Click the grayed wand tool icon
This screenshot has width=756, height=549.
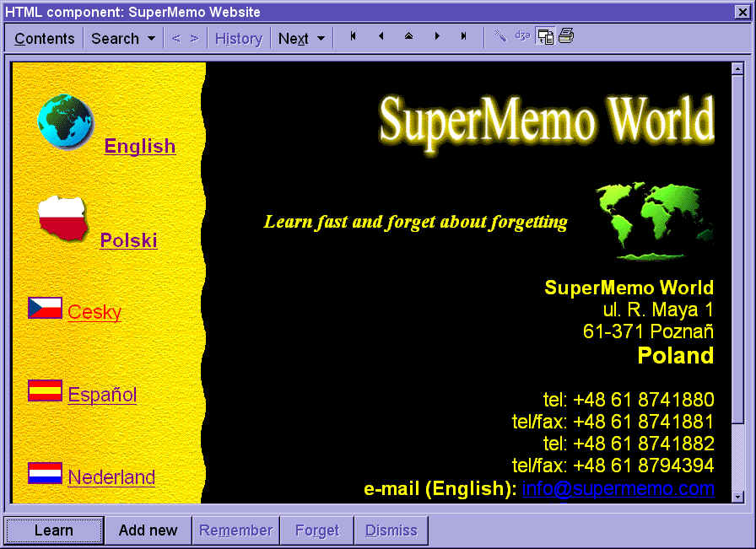coord(500,35)
